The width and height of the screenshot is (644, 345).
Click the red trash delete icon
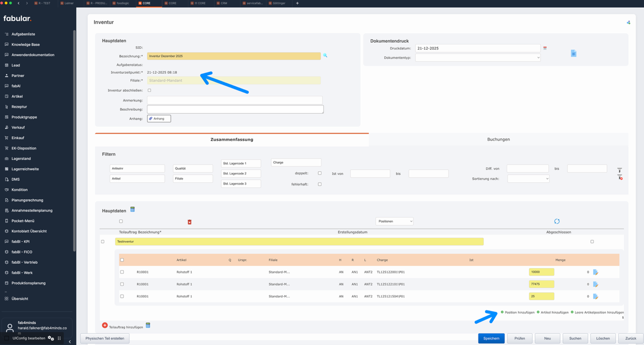189,222
